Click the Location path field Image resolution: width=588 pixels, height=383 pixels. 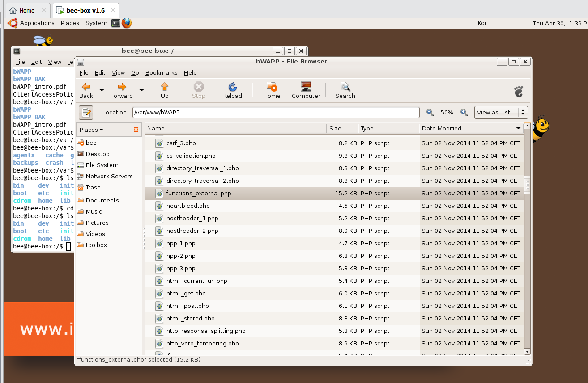tap(276, 113)
